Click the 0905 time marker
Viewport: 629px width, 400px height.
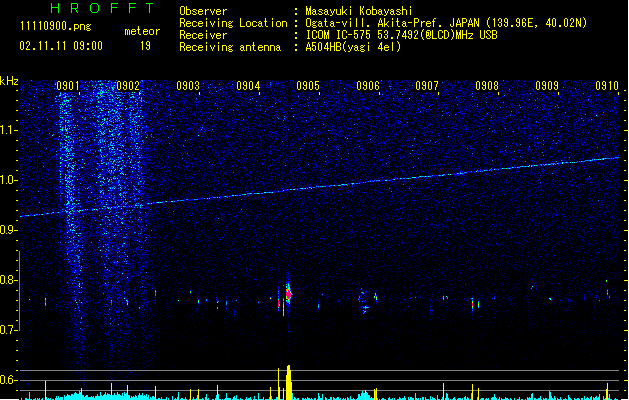tap(308, 86)
